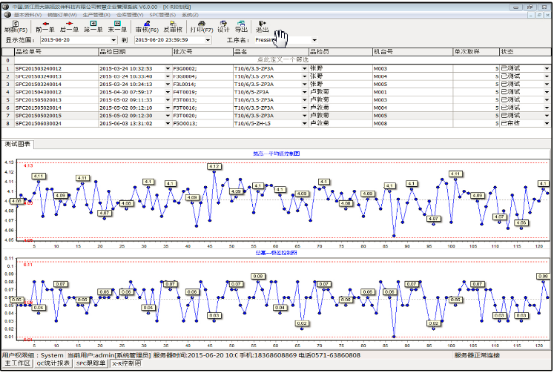Click the 导出 export icon

[241, 26]
